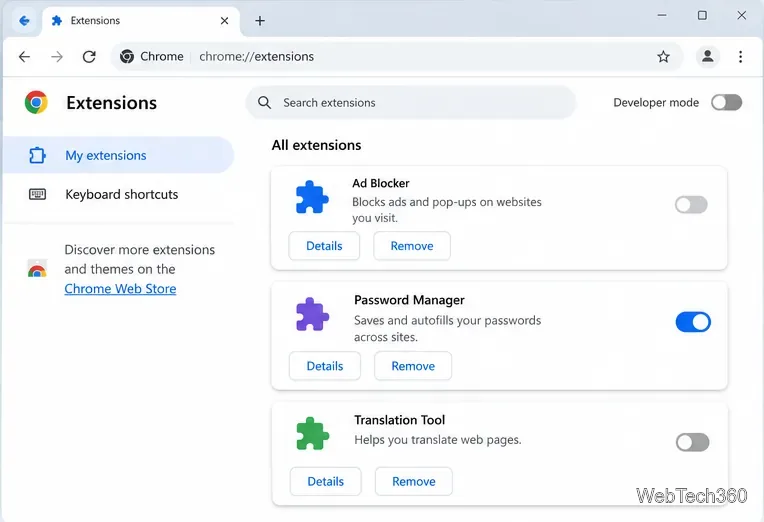Click the Password Manager title text

tap(409, 300)
